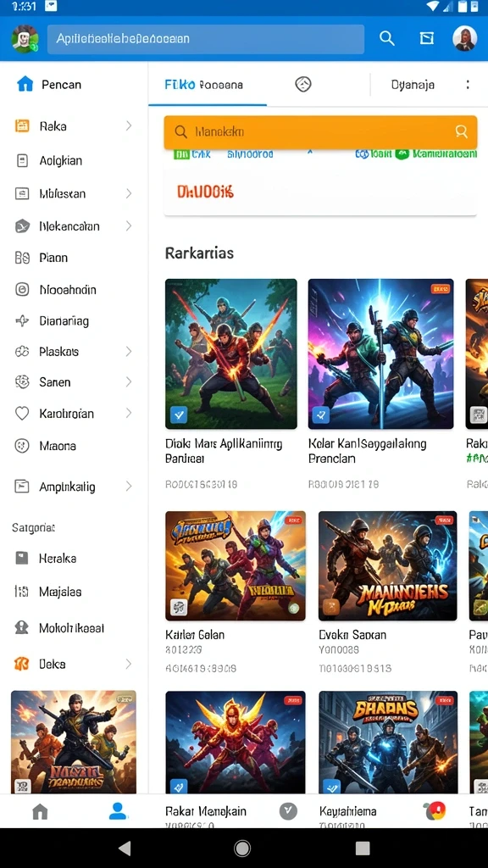This screenshot has width=488, height=868.
Task: Expand the Plaskas sidebar chevron
Action: pyautogui.click(x=129, y=352)
